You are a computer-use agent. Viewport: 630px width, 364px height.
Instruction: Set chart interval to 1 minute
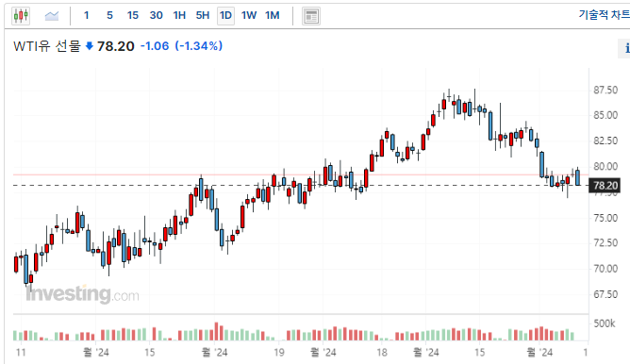[86, 16]
